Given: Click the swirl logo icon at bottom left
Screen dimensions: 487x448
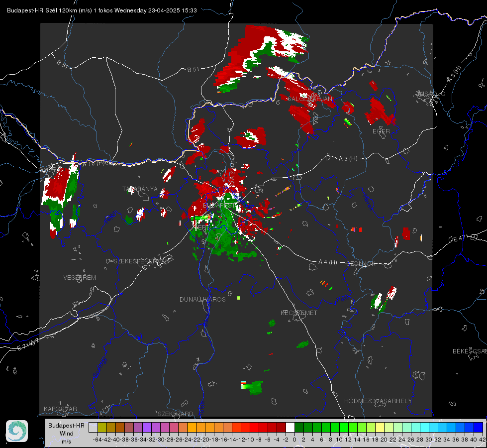Looking at the screenshot, I should coord(17,431).
